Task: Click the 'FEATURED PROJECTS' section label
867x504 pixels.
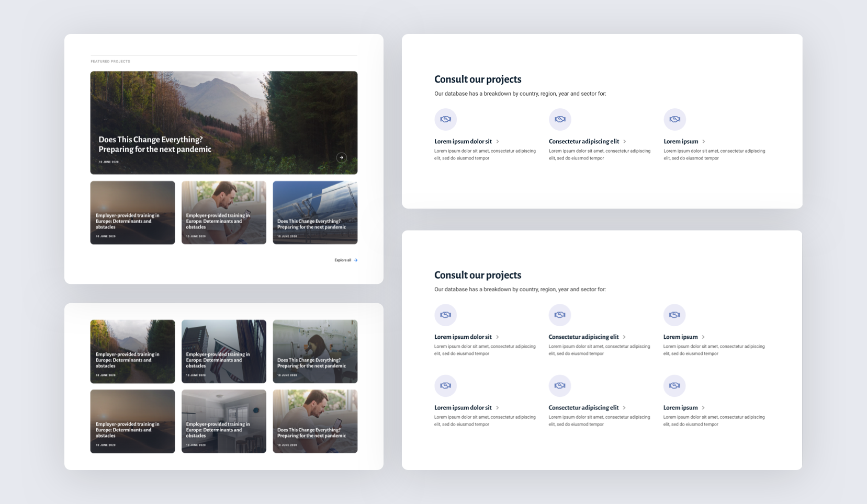Action: 110,61
